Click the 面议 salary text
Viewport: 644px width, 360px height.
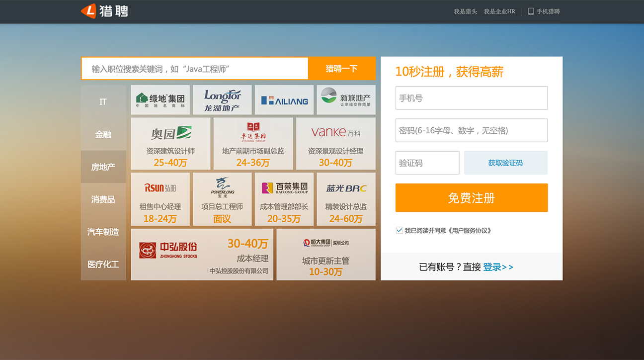222,219
